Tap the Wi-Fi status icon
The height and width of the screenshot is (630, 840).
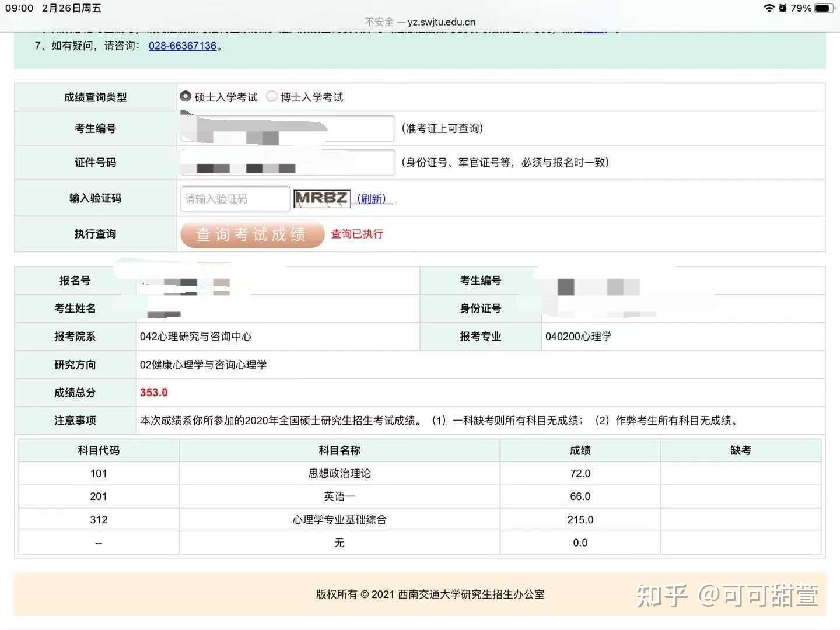[769, 8]
